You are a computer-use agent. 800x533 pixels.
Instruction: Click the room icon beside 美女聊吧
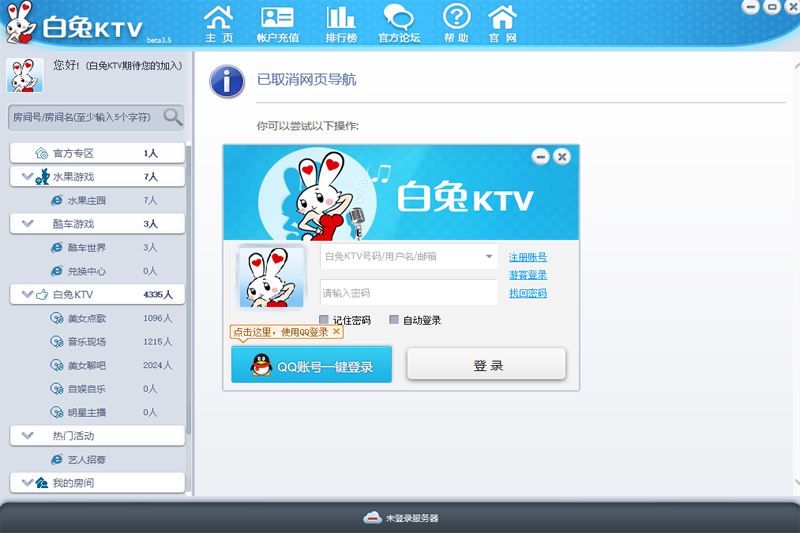(57, 365)
